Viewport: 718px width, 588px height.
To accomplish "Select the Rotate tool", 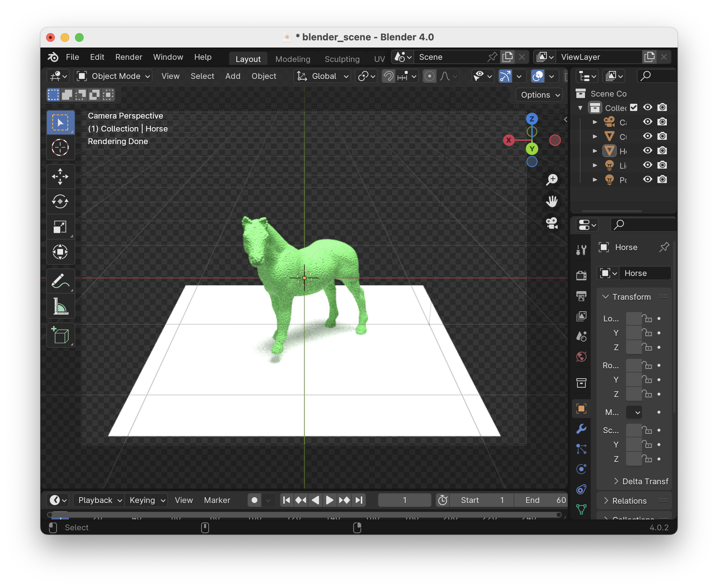I will pos(60,202).
